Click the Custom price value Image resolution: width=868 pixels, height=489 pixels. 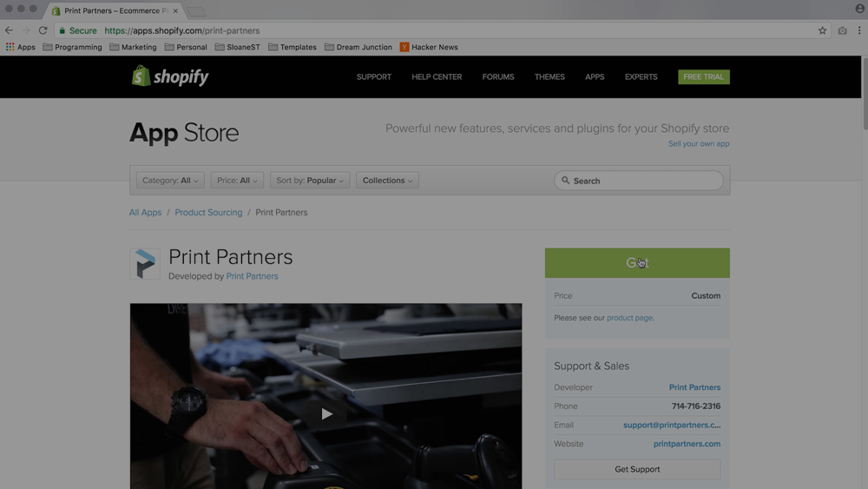coord(706,295)
